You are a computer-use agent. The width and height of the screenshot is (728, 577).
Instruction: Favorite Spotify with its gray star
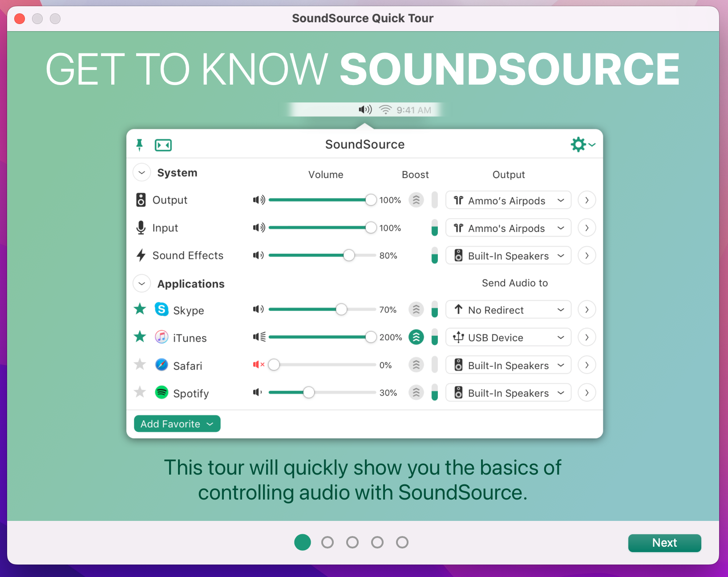pyautogui.click(x=140, y=392)
